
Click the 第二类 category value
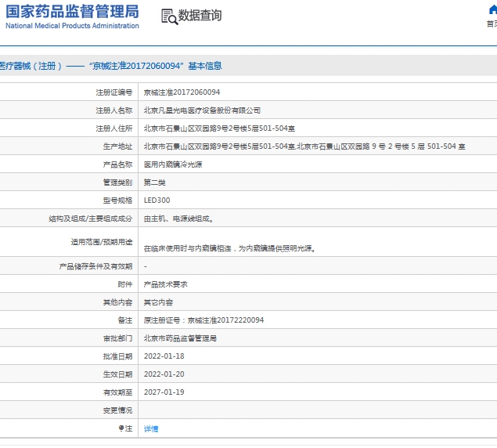[155, 182]
